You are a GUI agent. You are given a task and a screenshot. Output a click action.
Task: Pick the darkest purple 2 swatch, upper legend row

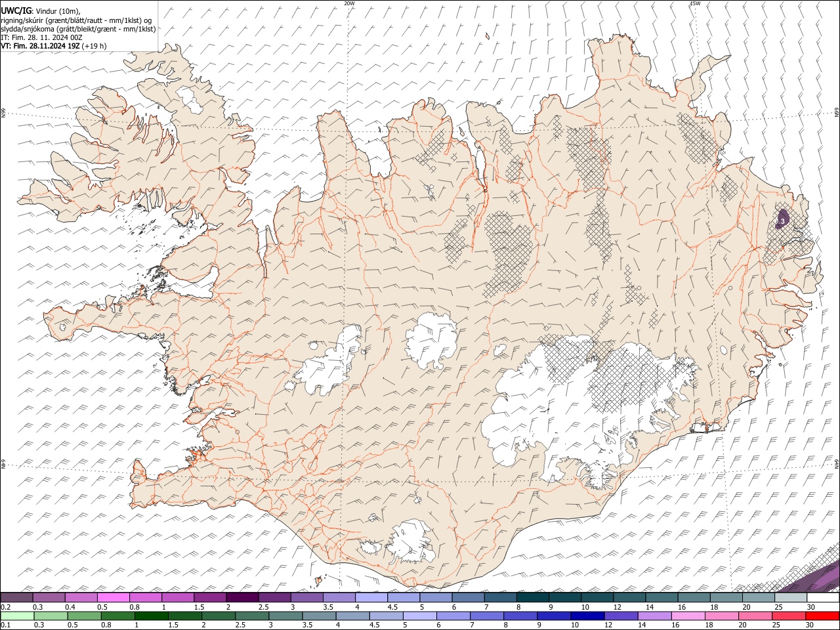tap(242, 598)
